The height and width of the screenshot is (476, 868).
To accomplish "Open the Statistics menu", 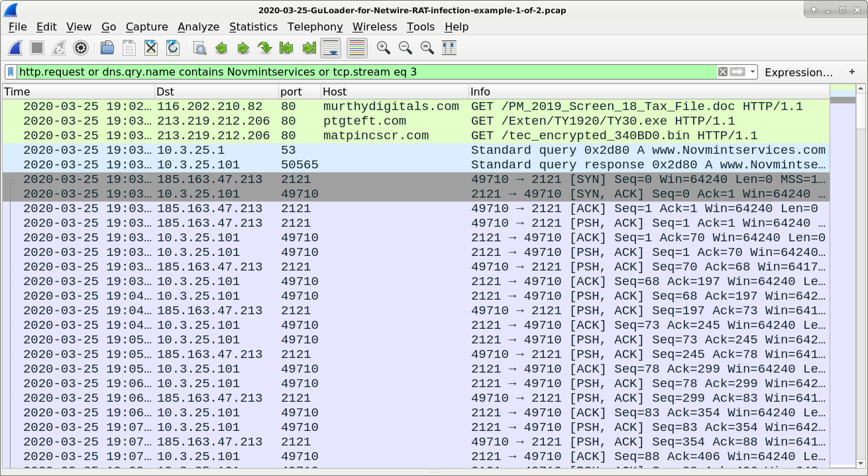I will click(254, 27).
